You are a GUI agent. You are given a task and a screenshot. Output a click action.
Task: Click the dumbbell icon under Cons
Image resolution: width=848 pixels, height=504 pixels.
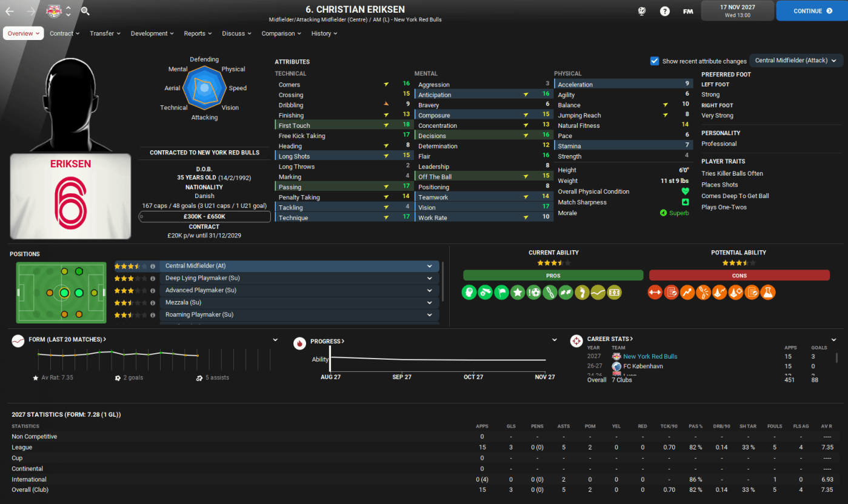click(x=655, y=292)
